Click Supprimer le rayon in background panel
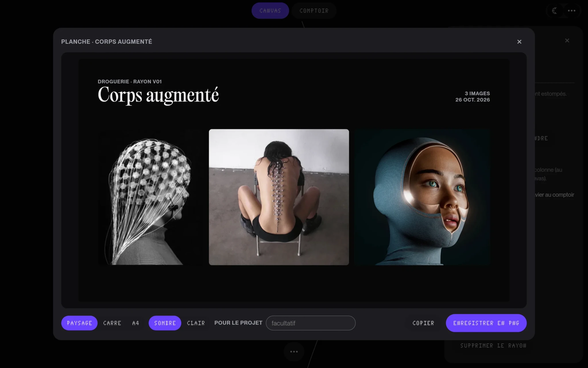588x368 pixels. (493, 346)
